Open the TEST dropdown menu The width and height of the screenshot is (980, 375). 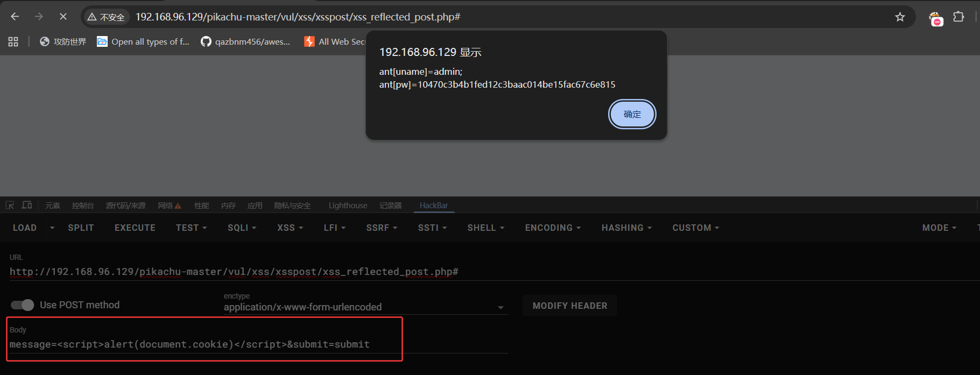192,228
